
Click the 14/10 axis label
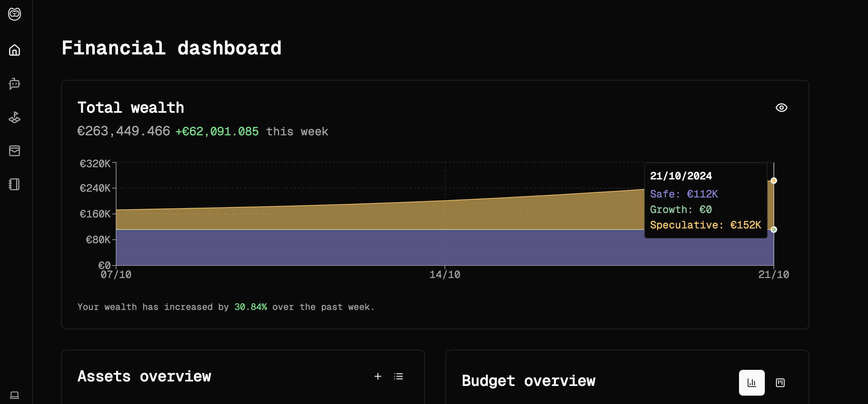pos(445,275)
